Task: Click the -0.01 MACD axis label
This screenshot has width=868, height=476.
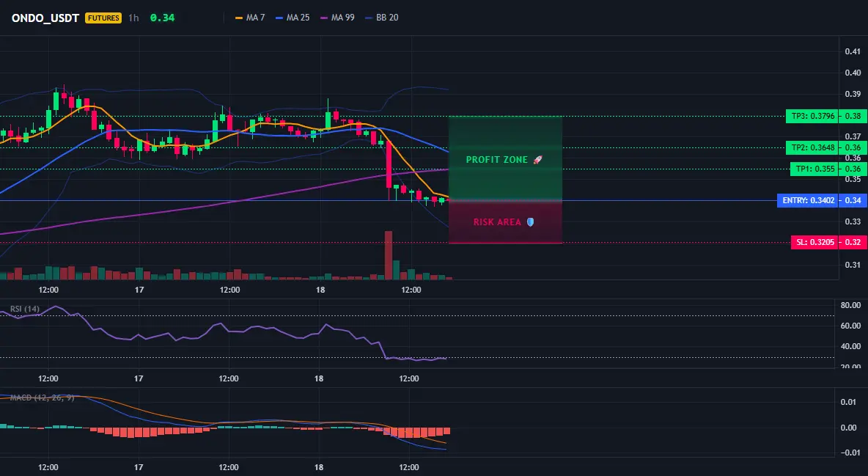Action: (850, 453)
